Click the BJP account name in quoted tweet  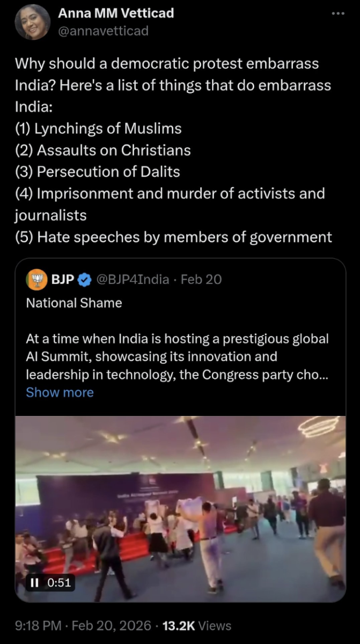(x=63, y=279)
